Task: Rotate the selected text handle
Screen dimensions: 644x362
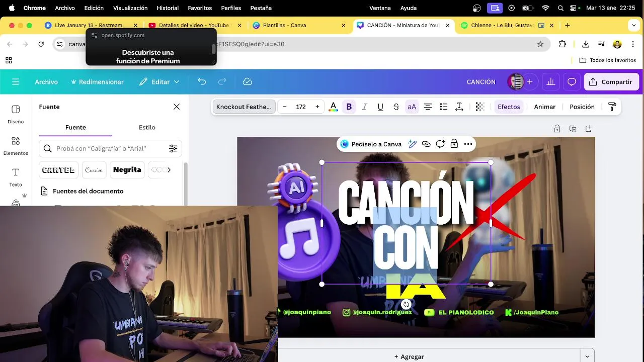Action: [406, 304]
